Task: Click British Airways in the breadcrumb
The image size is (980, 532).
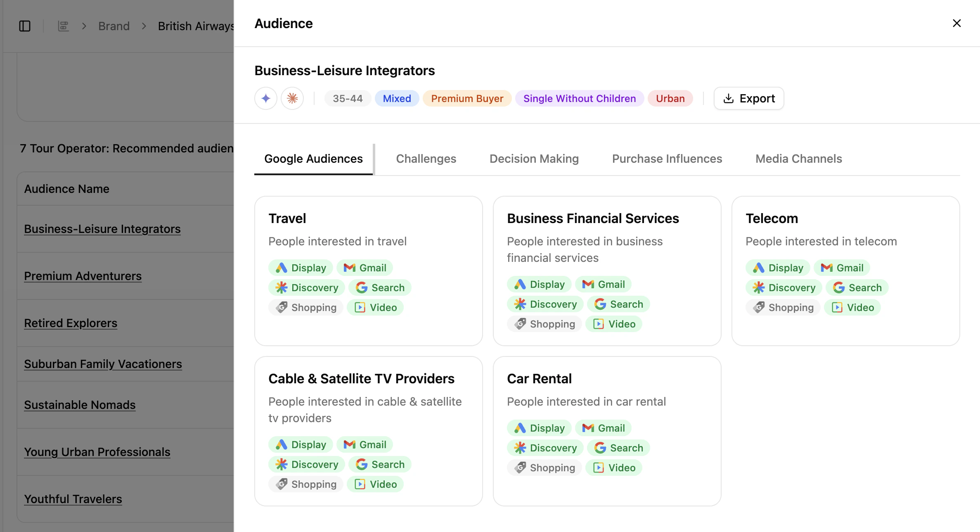Action: pyautogui.click(x=196, y=26)
